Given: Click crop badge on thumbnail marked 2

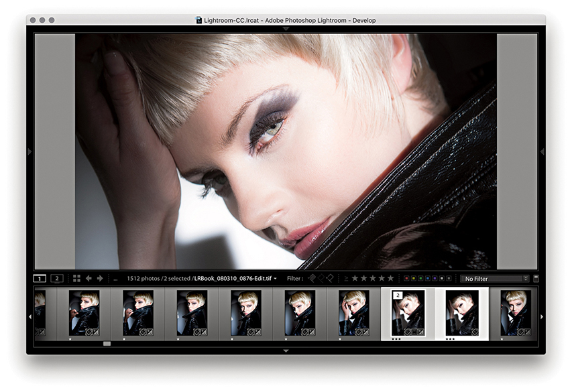Looking at the screenshot, I should point(414,332).
